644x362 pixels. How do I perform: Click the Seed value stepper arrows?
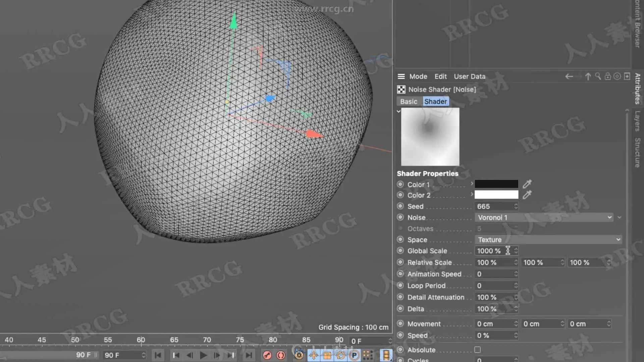516,206
